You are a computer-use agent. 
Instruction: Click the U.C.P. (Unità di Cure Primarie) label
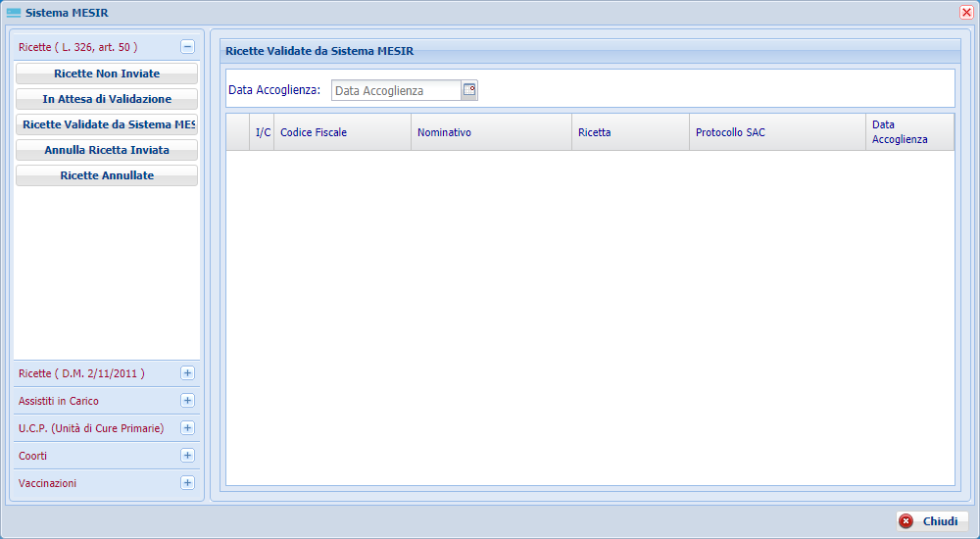tap(91, 428)
